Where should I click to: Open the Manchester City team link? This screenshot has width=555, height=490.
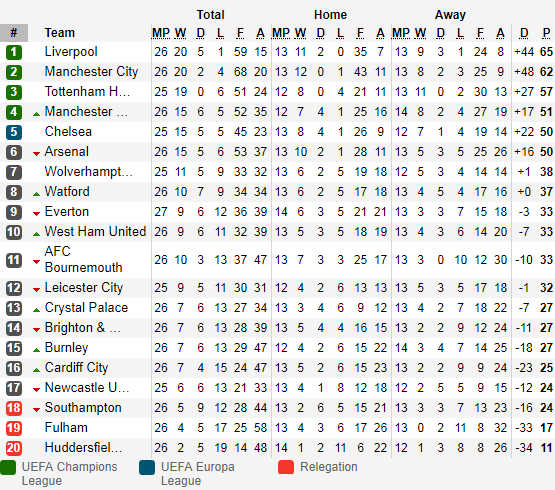(x=91, y=72)
